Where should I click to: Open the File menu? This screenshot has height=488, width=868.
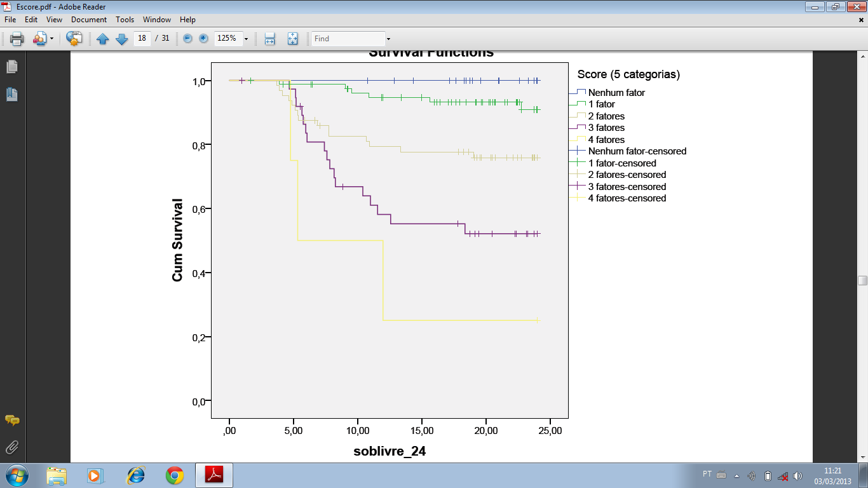(10, 20)
